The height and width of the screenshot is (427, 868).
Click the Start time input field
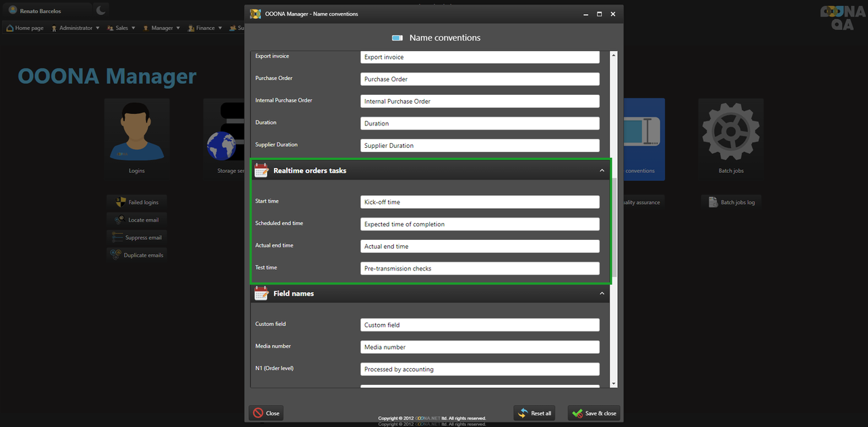(x=479, y=202)
